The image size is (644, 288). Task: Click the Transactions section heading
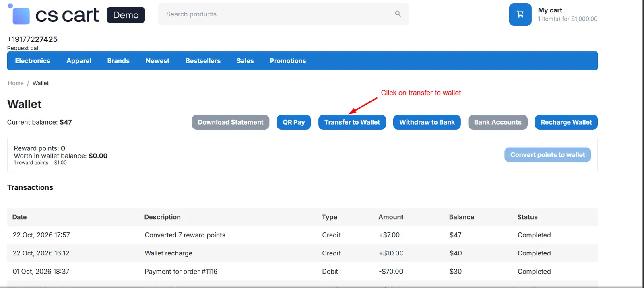tap(30, 187)
